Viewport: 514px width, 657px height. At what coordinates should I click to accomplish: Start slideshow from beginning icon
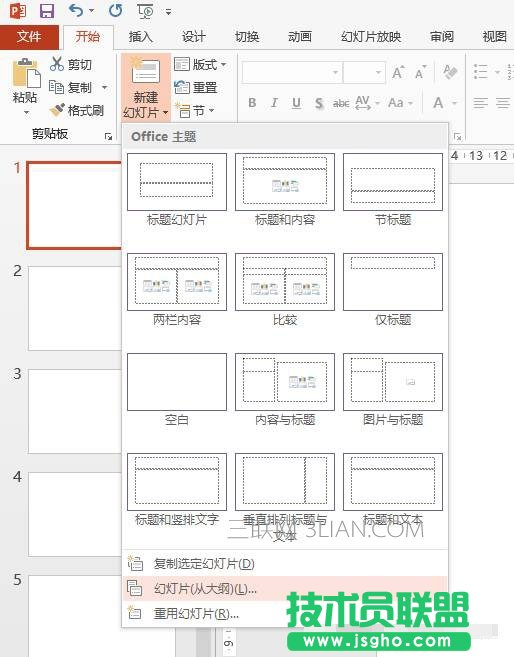(x=145, y=11)
